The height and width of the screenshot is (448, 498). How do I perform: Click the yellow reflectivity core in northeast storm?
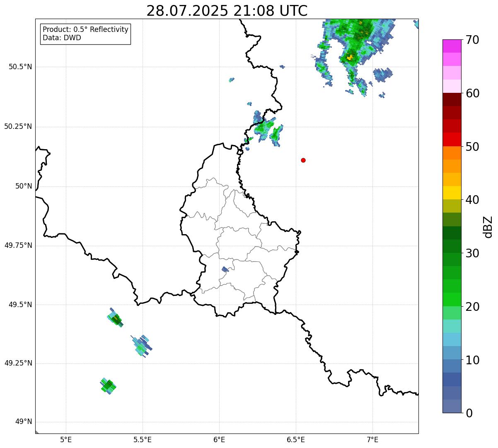tap(350, 57)
